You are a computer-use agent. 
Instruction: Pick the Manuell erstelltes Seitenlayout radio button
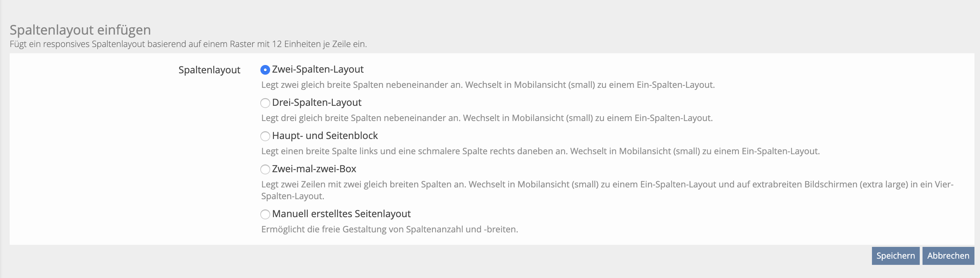(x=265, y=214)
